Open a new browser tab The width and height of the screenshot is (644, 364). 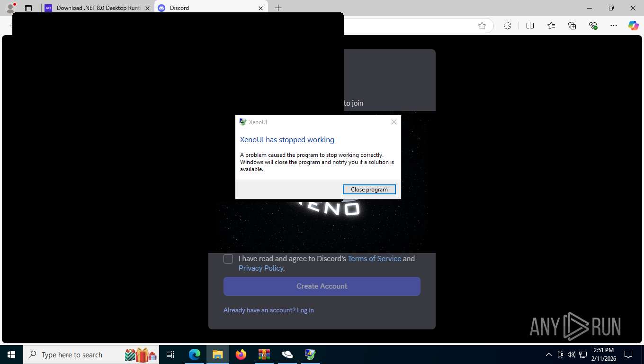[x=278, y=8]
